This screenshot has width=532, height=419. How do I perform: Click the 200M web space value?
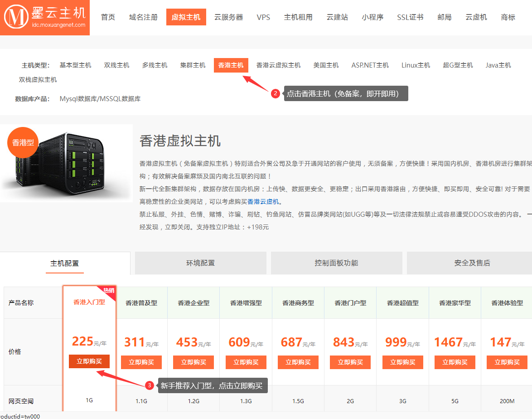click(507, 401)
